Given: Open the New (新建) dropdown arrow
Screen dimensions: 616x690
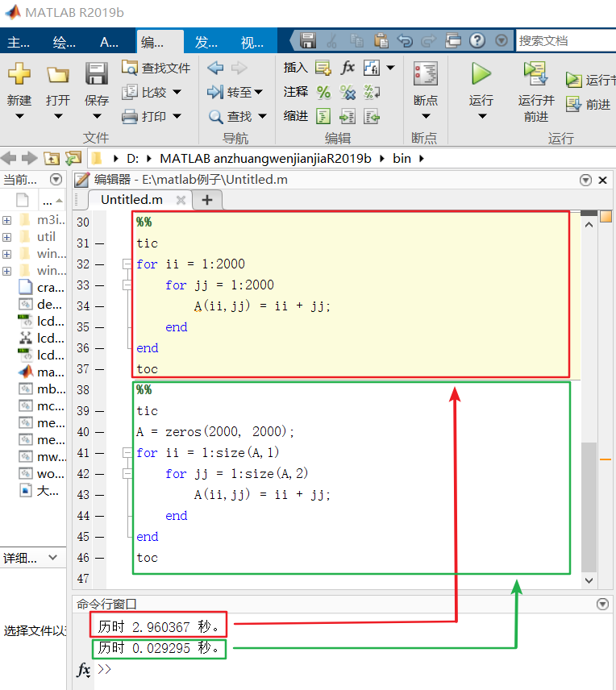Looking at the screenshot, I should click(19, 116).
